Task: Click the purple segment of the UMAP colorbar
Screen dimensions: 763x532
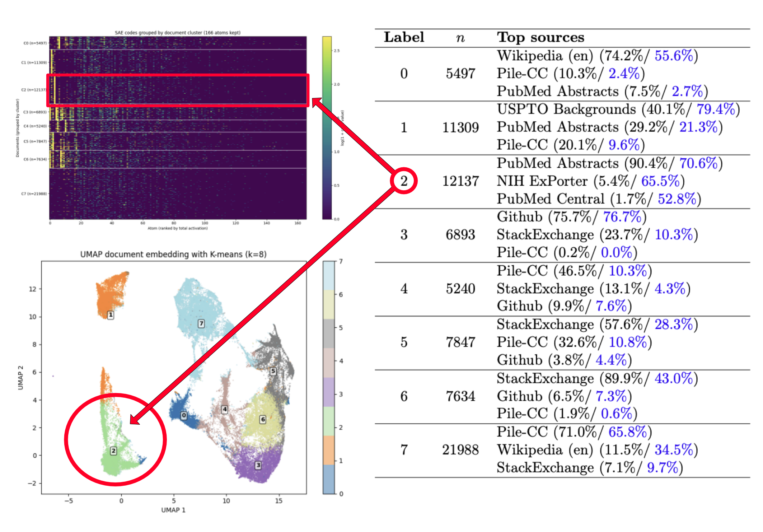Action: [329, 392]
